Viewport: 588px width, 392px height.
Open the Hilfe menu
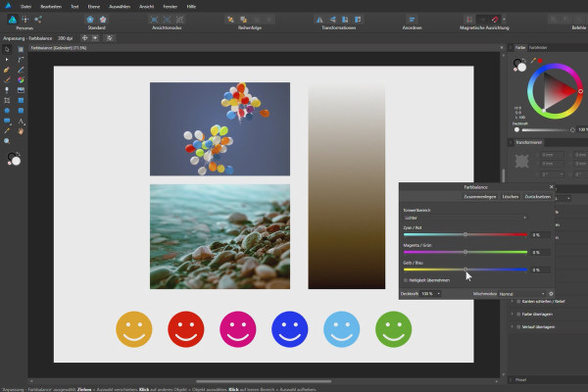tap(191, 7)
